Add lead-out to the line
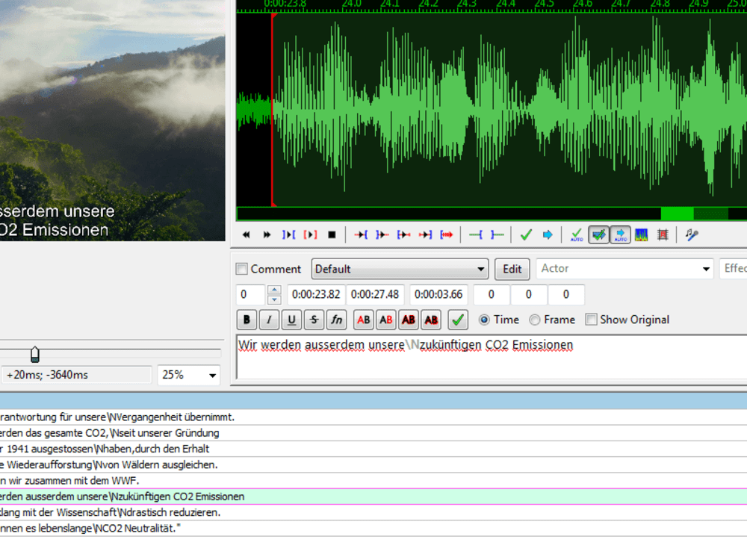This screenshot has height=560, width=747. coord(497,234)
